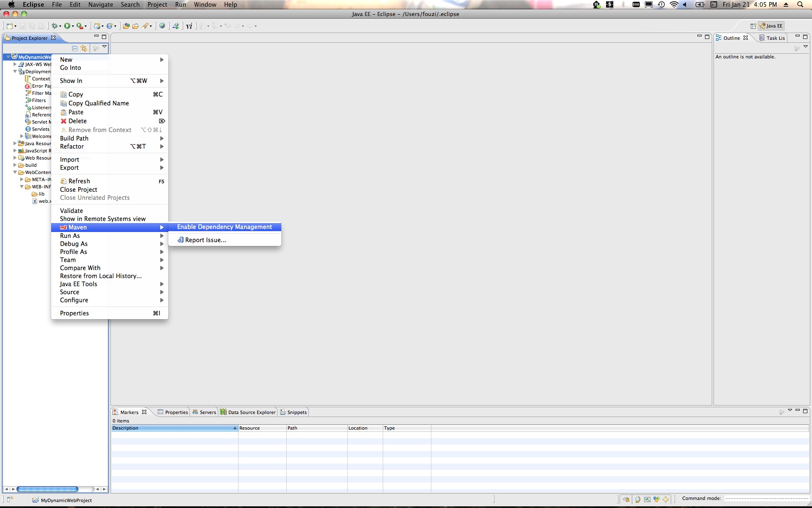This screenshot has height=508, width=812.
Task: Click the globe icon in the status bar
Action: pos(637,500)
